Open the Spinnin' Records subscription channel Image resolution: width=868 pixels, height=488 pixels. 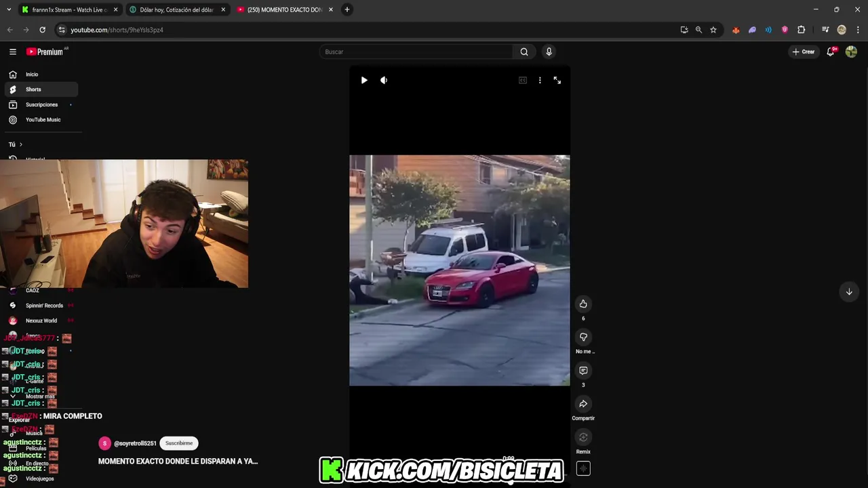pyautogui.click(x=41, y=306)
